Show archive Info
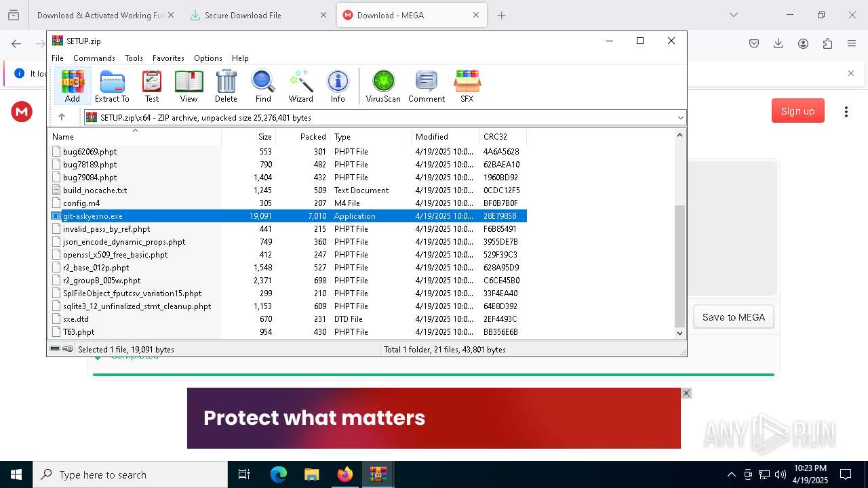The image size is (868, 488). pyautogui.click(x=338, y=86)
